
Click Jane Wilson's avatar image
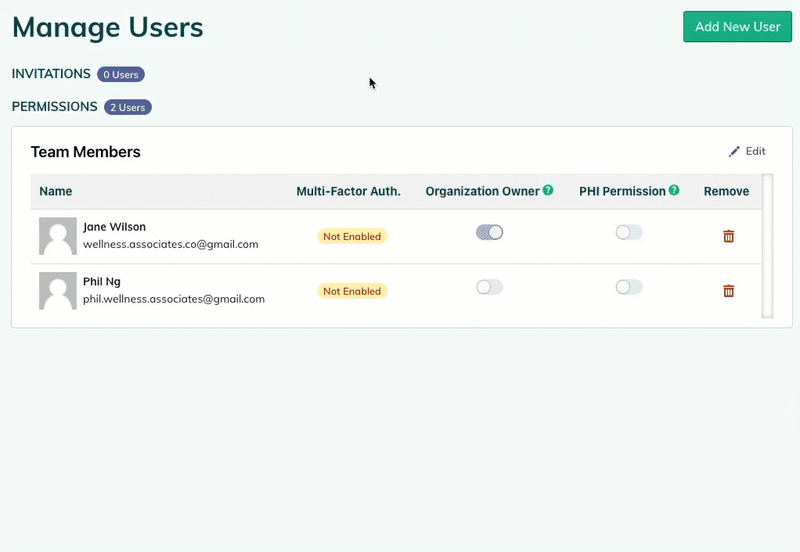58,236
